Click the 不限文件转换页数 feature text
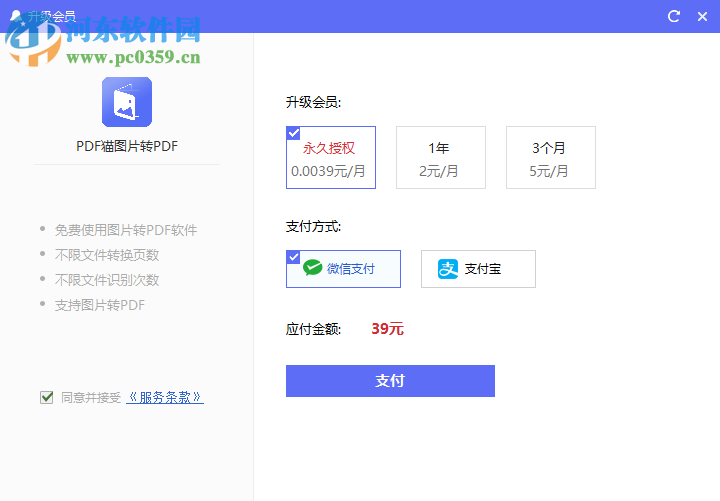720x501 pixels. pyautogui.click(x=107, y=255)
